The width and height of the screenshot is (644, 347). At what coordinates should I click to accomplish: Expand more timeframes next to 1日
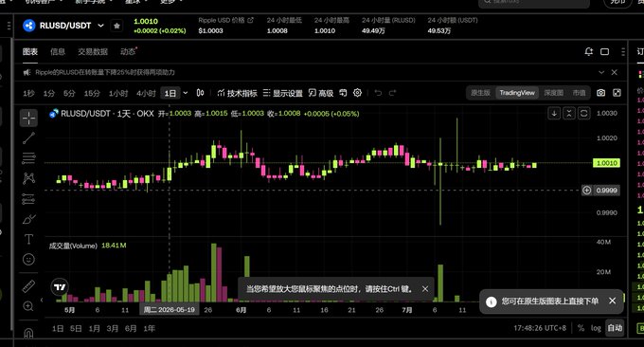186,93
